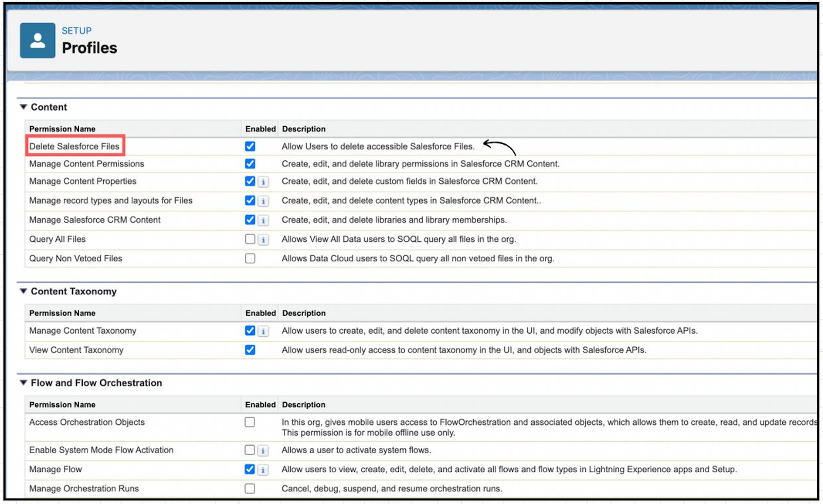823x504 pixels.
Task: Click the Profiles user avatar icon
Action: 37,40
